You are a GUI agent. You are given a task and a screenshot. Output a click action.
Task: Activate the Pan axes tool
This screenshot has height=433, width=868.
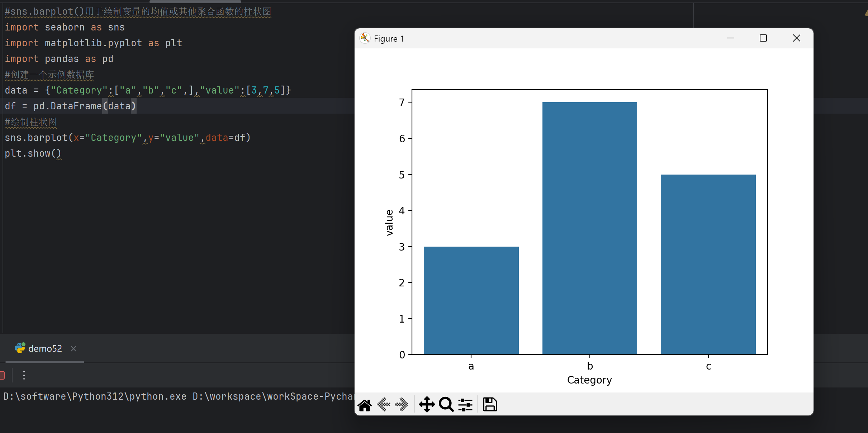tap(427, 405)
